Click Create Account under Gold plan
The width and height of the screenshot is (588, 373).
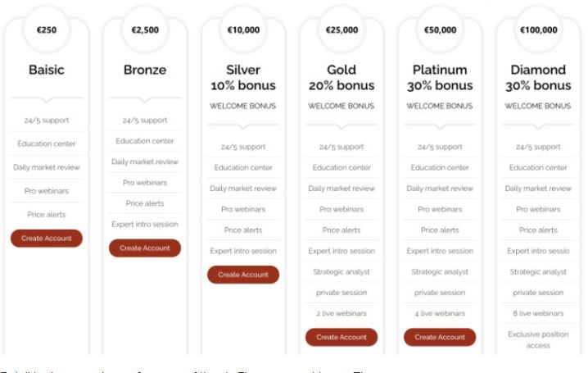(341, 337)
